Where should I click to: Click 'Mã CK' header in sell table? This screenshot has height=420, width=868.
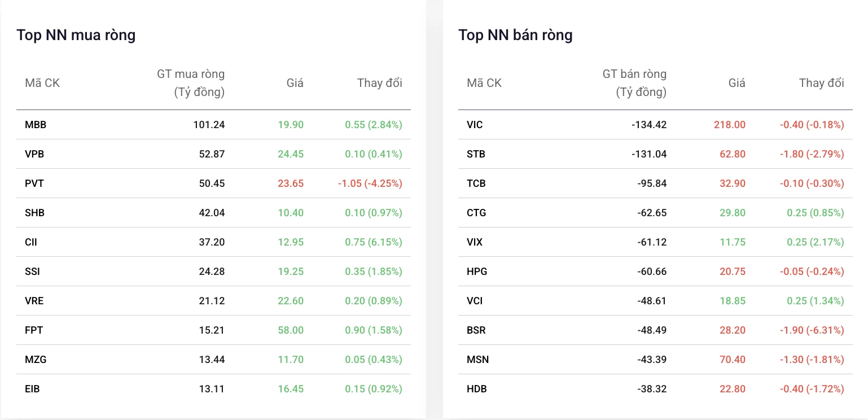484,83
